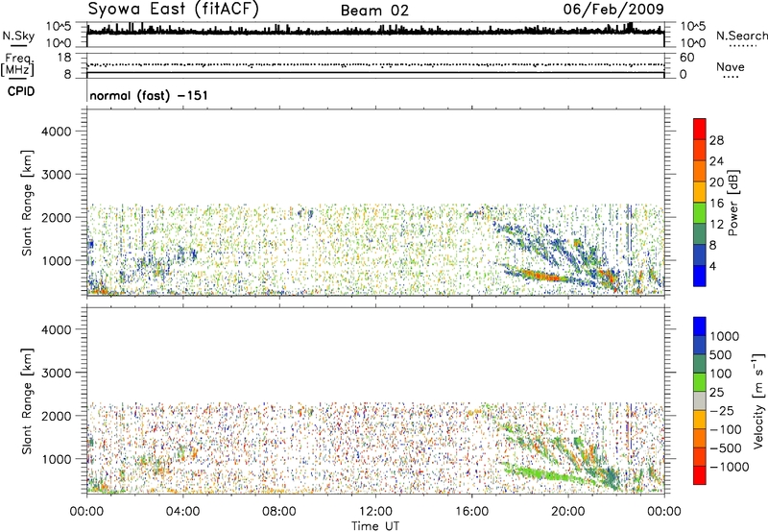Select the "Velocity [m s-1]" color bar title
Viewport: 768px width, 532px height.
pyautogui.click(x=758, y=401)
